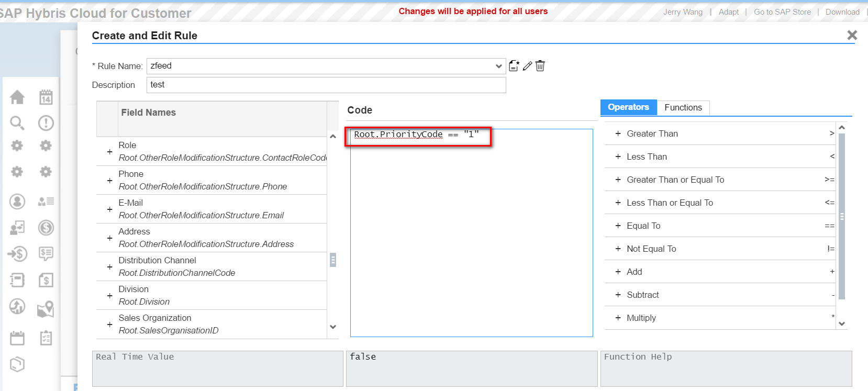Open the calendar icon showing 14
The width and height of the screenshot is (868, 391).
(46, 97)
